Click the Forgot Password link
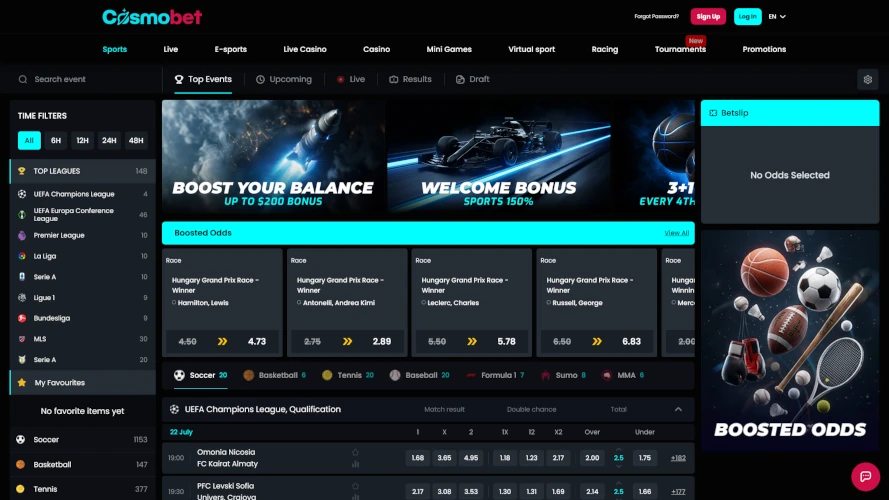Screen dimensions: 889x500 657,16
